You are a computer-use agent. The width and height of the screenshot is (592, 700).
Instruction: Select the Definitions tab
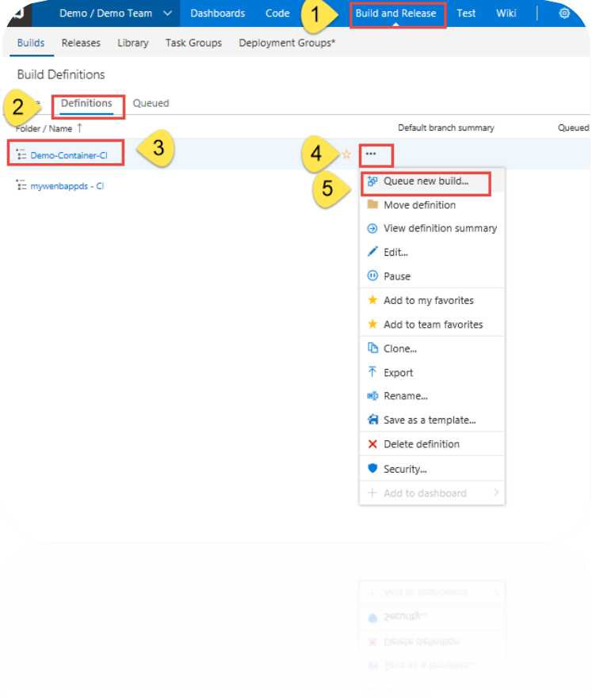[86, 103]
